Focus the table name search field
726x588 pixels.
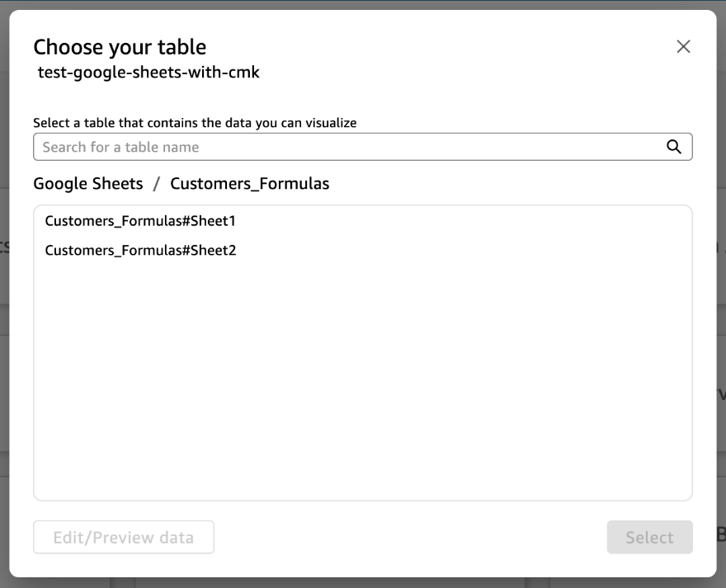point(362,147)
